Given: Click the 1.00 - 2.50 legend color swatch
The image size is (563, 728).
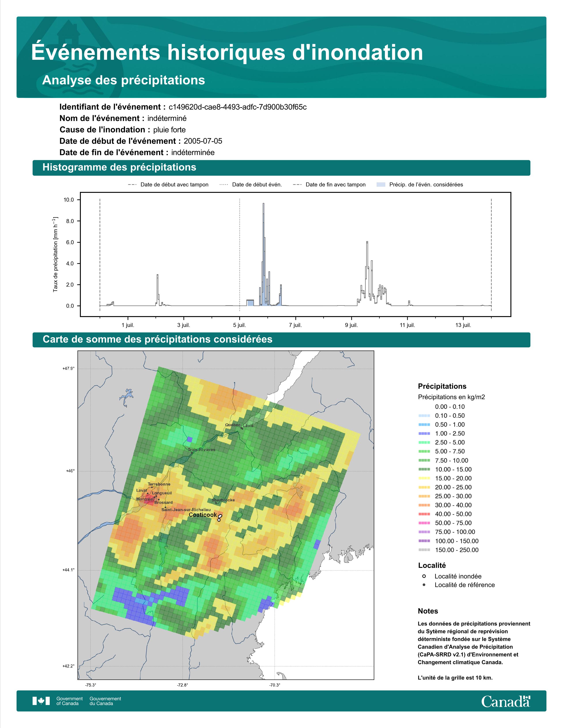Looking at the screenshot, I should click(x=424, y=434).
